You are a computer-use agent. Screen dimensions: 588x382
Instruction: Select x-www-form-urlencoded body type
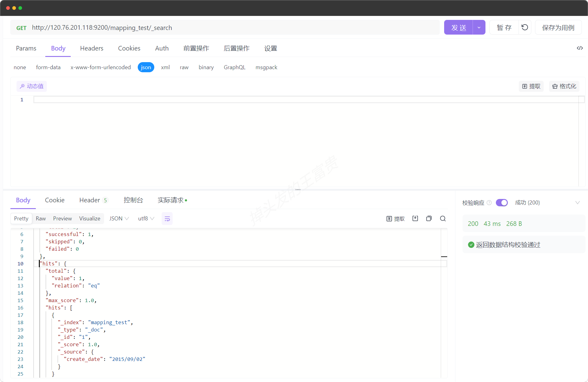(x=101, y=67)
